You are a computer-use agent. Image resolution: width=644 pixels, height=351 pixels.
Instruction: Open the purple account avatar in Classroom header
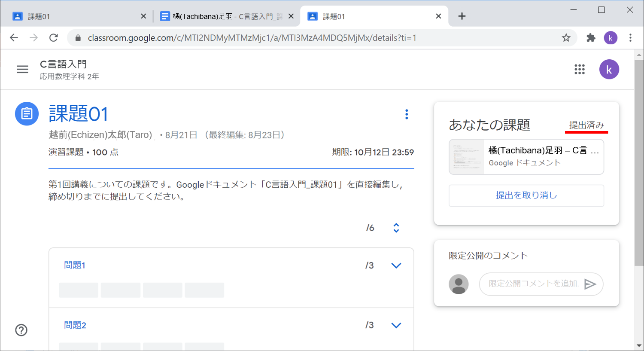[609, 69]
